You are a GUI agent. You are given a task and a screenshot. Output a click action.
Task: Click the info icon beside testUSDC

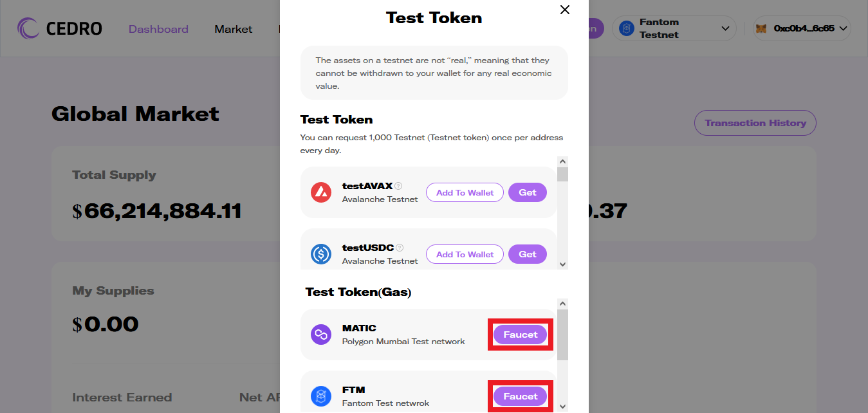click(400, 248)
